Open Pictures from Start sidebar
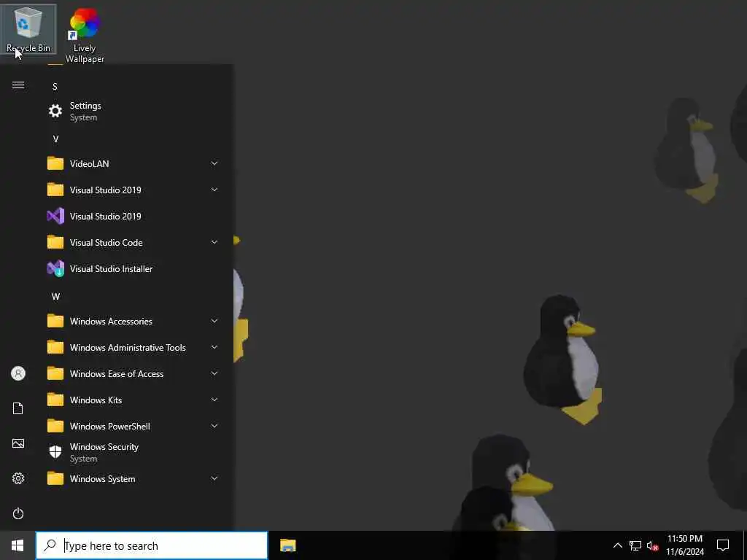This screenshot has height=560, width=747. point(18,444)
